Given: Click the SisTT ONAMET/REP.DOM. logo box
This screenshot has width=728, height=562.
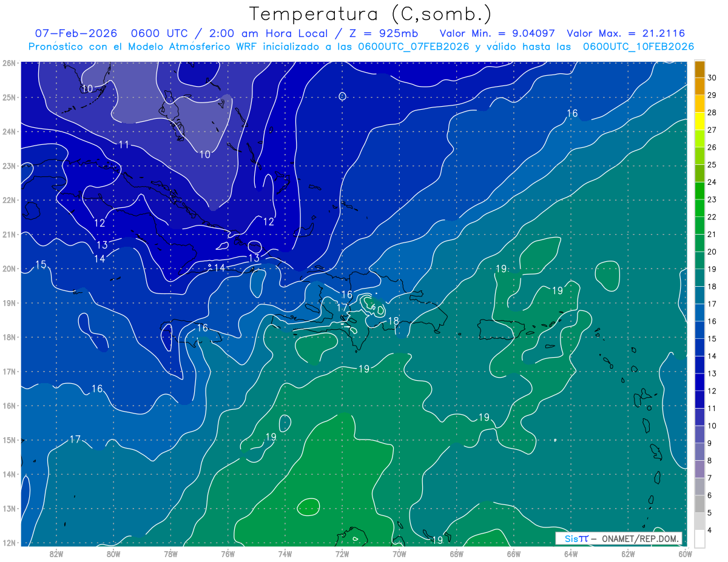Looking at the screenshot, I should (x=619, y=538).
